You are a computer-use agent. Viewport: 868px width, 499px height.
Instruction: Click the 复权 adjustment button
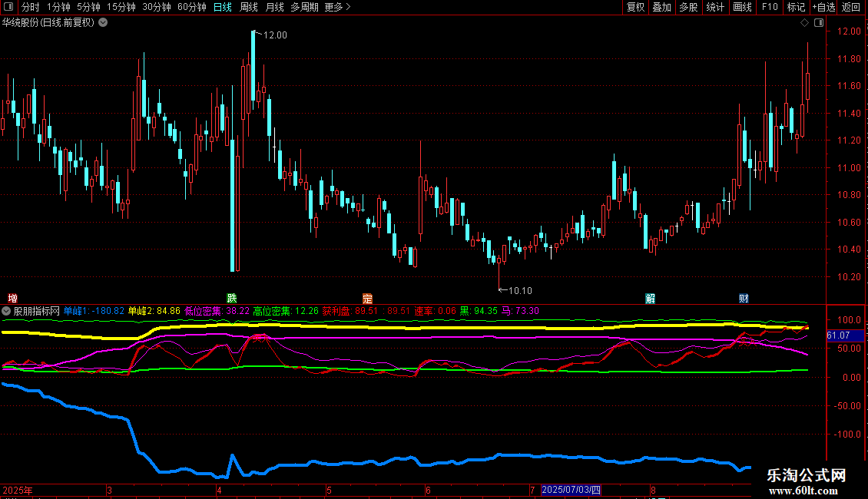pos(635,7)
